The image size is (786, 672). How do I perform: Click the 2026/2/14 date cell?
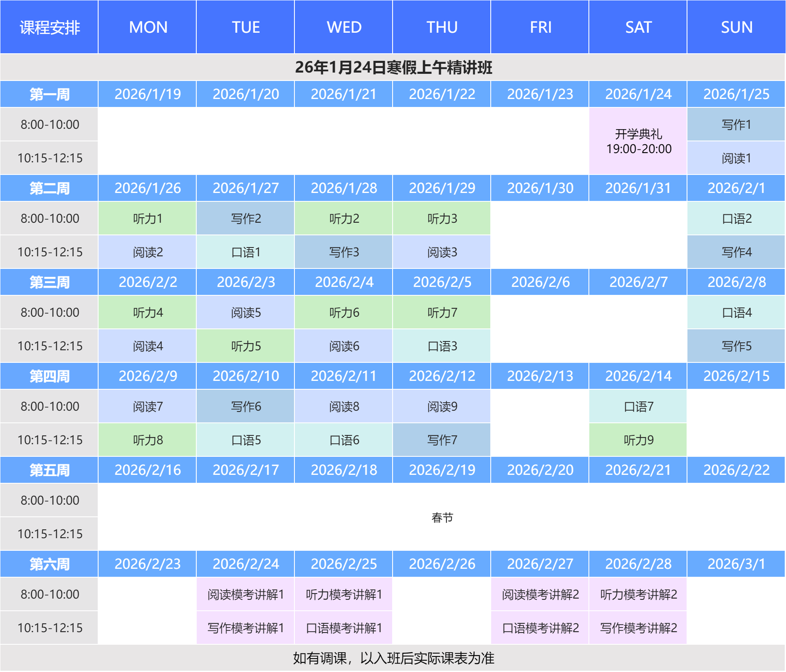(638, 376)
